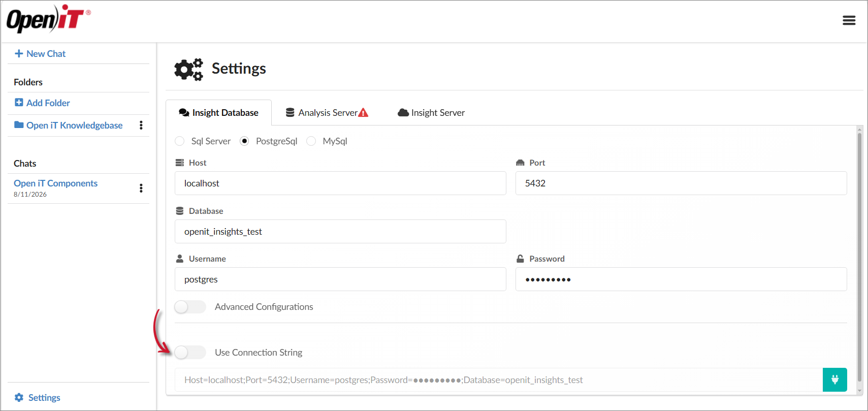Click the Host input field
Image resolution: width=868 pixels, height=411 pixels.
point(340,183)
